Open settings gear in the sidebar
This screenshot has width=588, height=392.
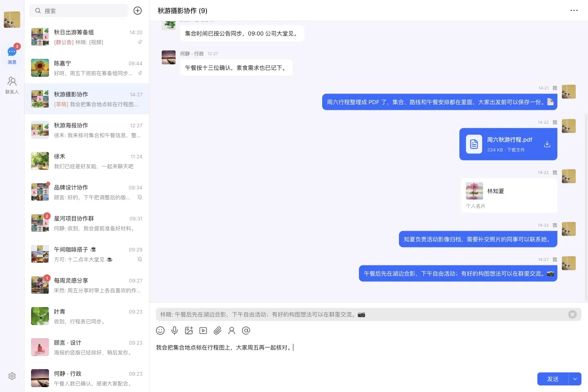[12, 376]
